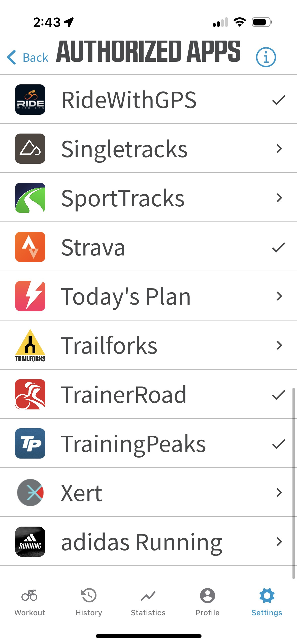Tap the orange Strava logo icon
297x644 pixels.
click(30, 247)
